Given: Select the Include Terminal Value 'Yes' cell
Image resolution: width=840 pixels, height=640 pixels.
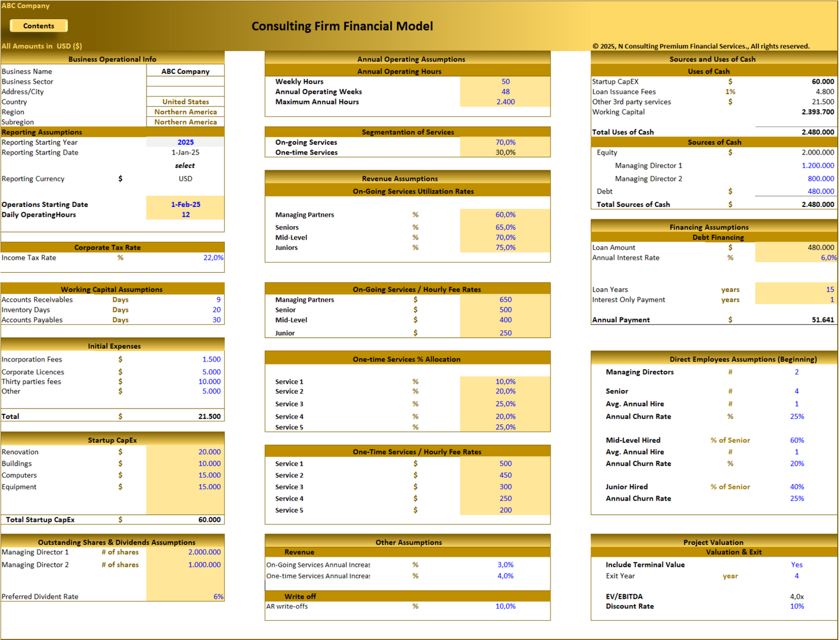Looking at the screenshot, I should (x=796, y=565).
